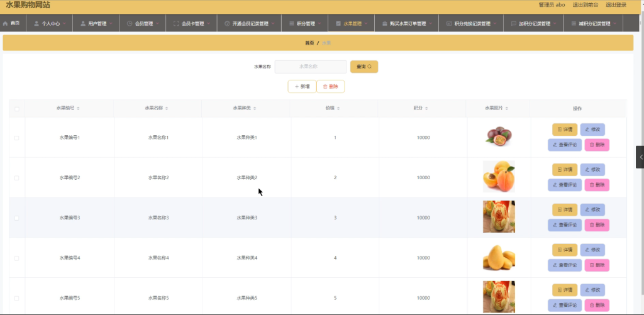Click the trash icon on top 删除 button
644x315 pixels.
click(325, 87)
